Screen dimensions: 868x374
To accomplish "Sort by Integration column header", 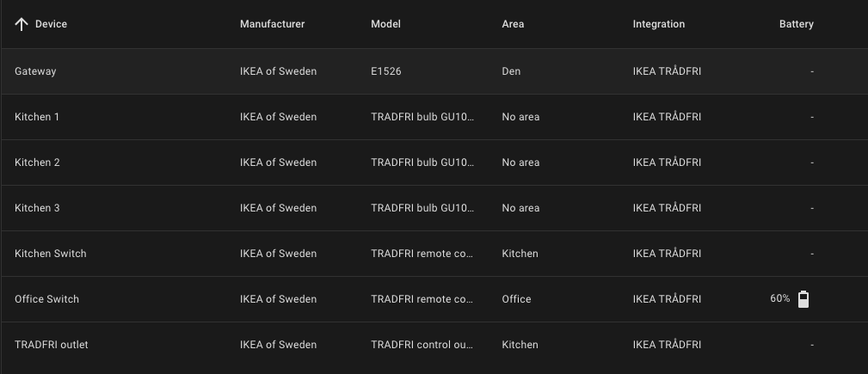I will coord(658,24).
